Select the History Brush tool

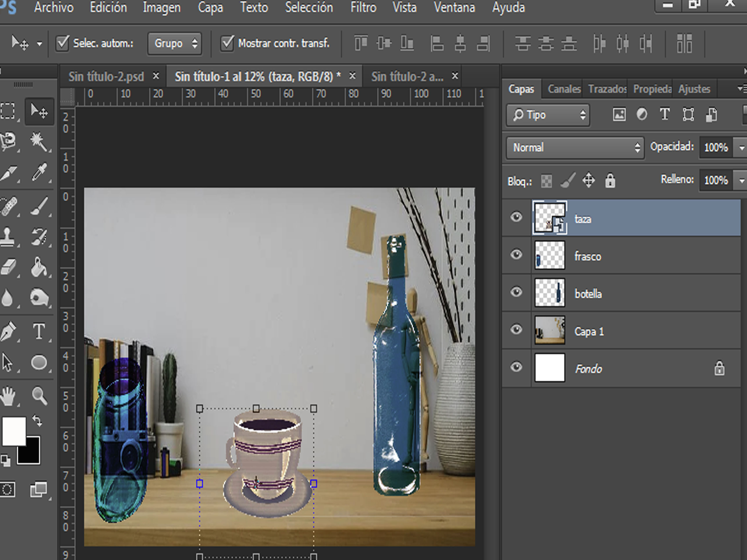40,237
